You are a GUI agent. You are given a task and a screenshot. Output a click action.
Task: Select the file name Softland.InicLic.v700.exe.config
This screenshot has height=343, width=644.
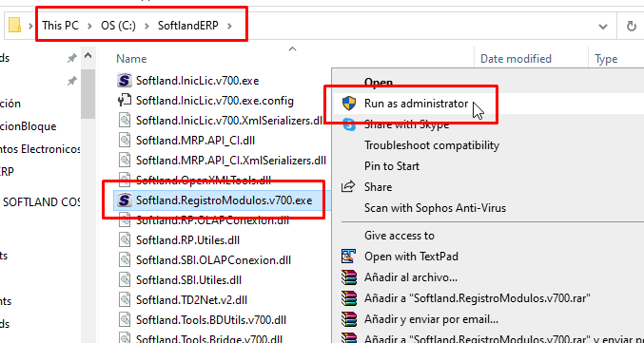pos(215,101)
